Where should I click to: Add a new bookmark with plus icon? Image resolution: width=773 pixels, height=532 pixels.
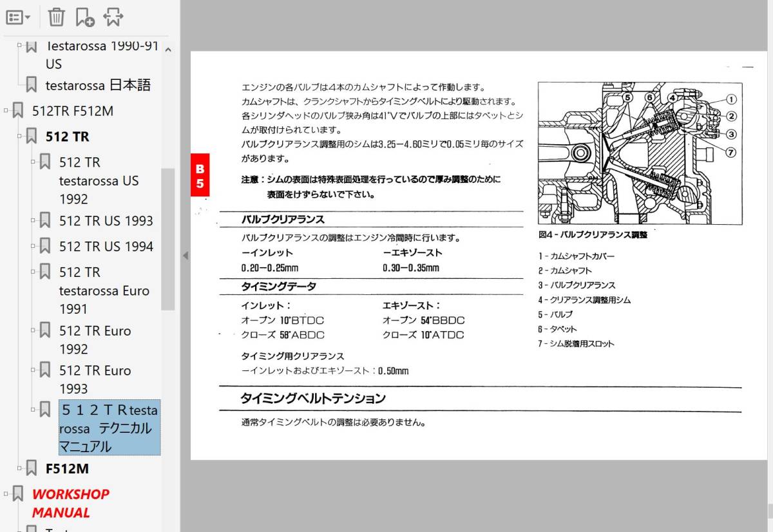pos(84,17)
